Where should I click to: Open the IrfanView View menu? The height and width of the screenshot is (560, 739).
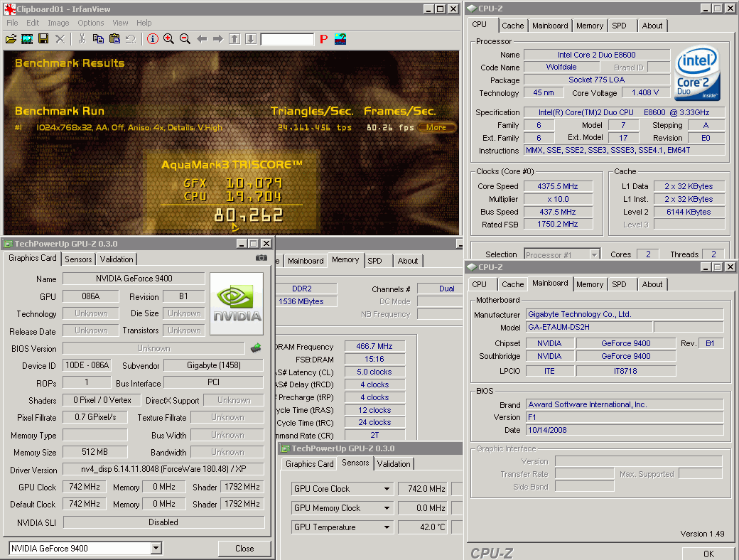click(x=120, y=23)
